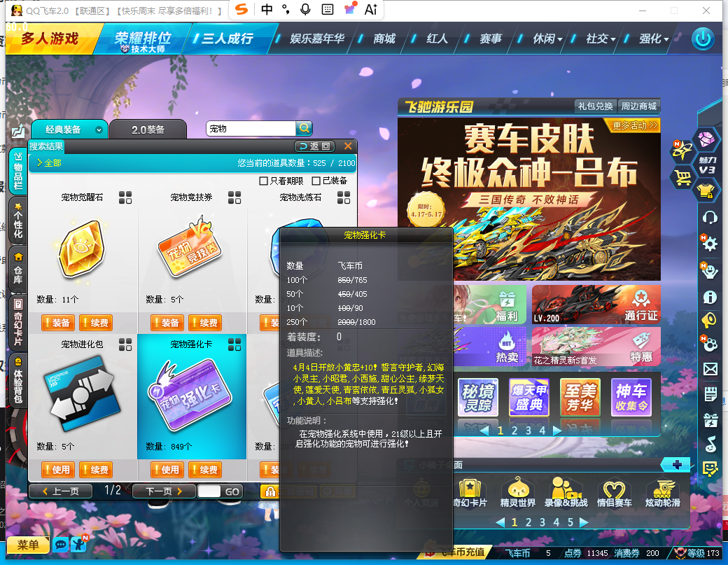Open the yellow shirt wardrobe icon
The height and width of the screenshot is (565, 728).
point(706,190)
